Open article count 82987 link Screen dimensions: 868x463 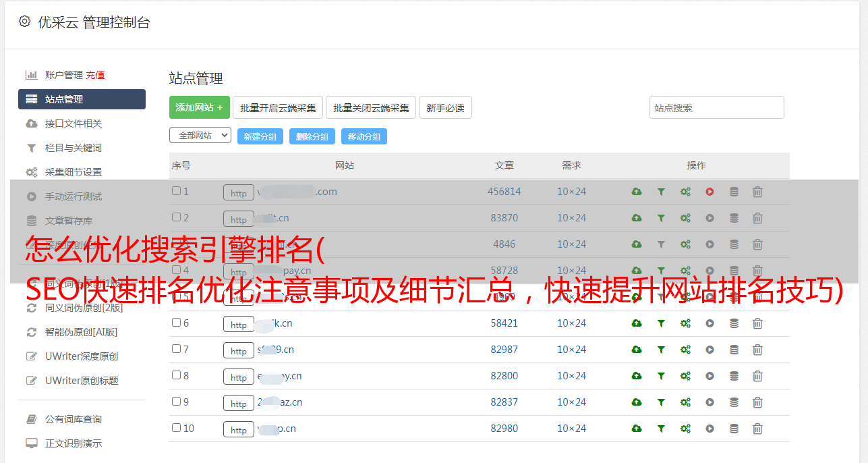(x=504, y=350)
